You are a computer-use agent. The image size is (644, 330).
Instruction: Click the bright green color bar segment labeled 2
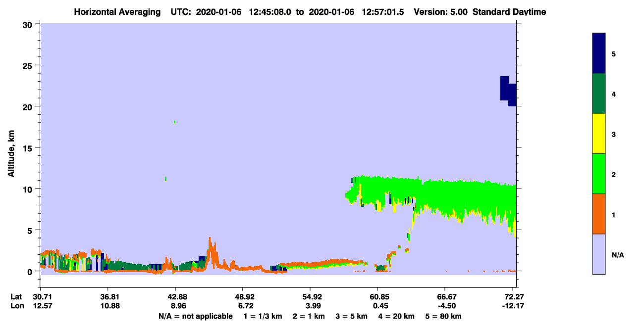tap(598, 174)
